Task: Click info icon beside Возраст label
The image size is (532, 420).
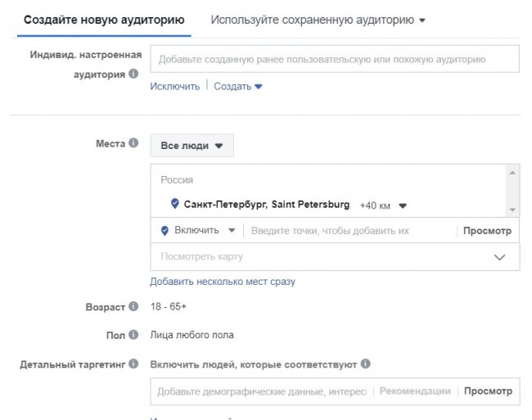Action: (133, 307)
